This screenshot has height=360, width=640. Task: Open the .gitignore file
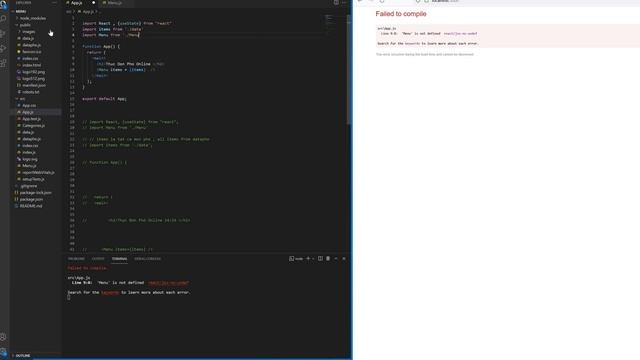tap(29, 186)
